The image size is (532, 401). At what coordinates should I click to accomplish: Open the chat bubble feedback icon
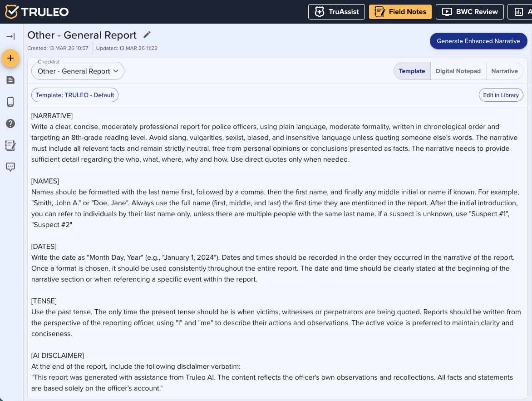(x=10, y=167)
